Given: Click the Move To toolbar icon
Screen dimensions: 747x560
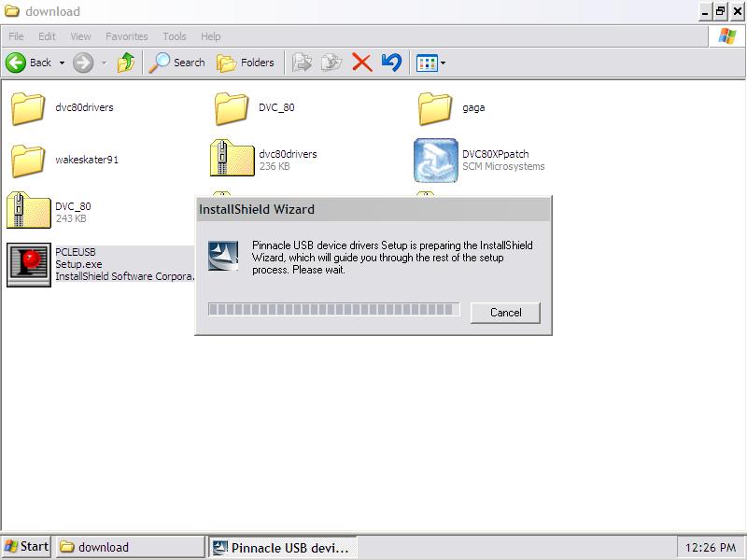Looking at the screenshot, I should click(x=302, y=63).
